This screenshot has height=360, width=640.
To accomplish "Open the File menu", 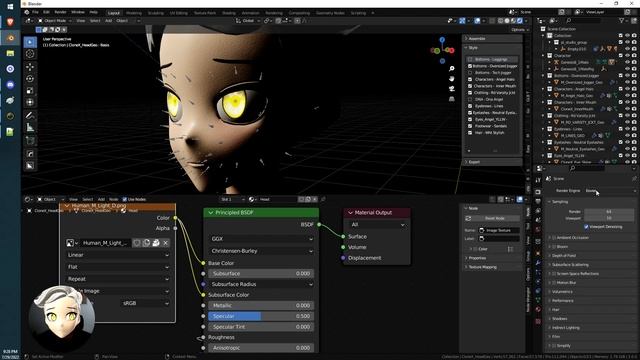I will pos(36,12).
